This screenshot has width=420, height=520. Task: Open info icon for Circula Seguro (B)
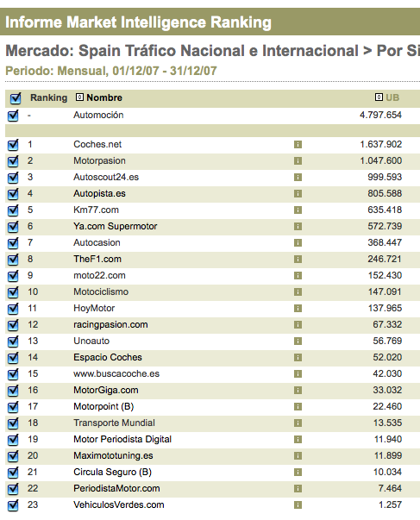(298, 473)
